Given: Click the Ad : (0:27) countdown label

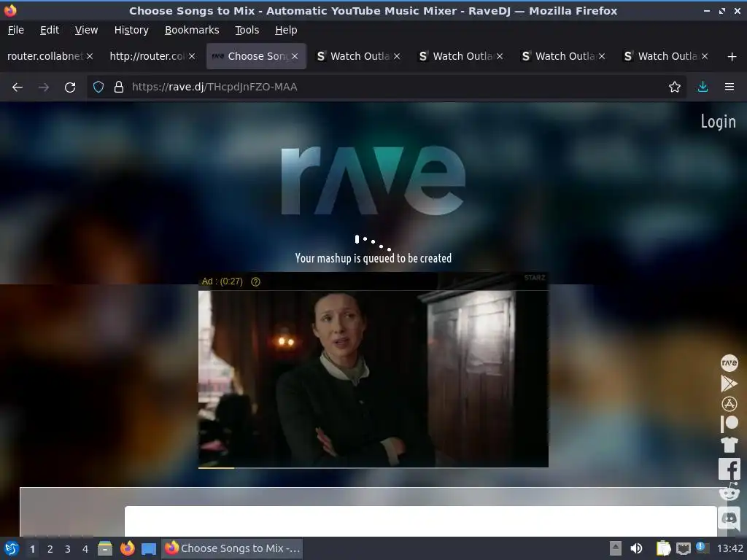Looking at the screenshot, I should coord(222,281).
